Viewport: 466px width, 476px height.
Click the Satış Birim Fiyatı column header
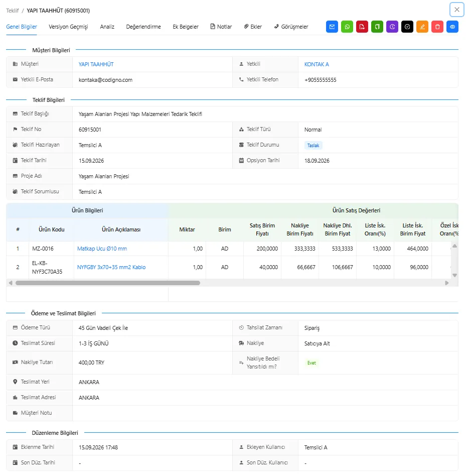262,229
